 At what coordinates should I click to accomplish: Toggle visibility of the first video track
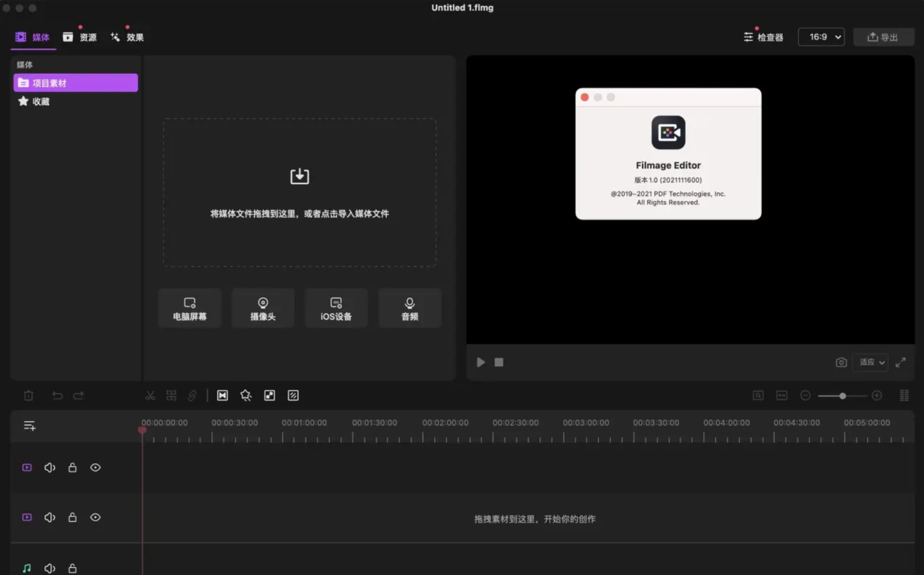coord(95,468)
